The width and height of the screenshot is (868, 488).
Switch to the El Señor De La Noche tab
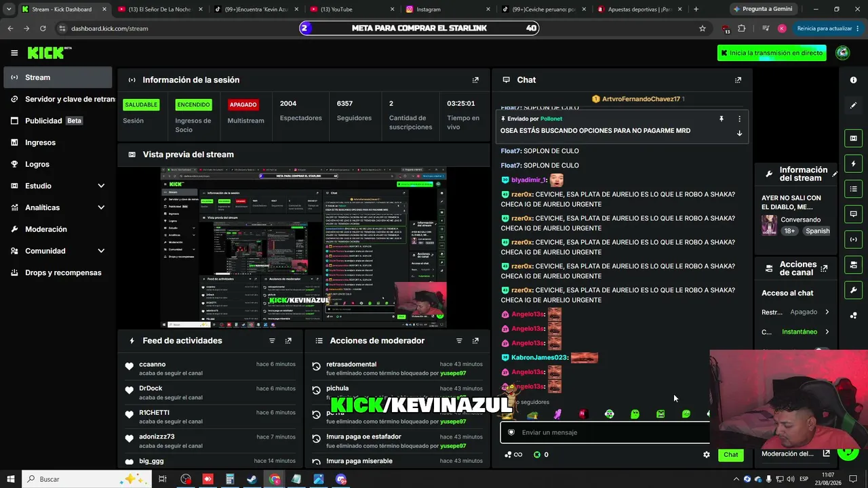(x=160, y=9)
